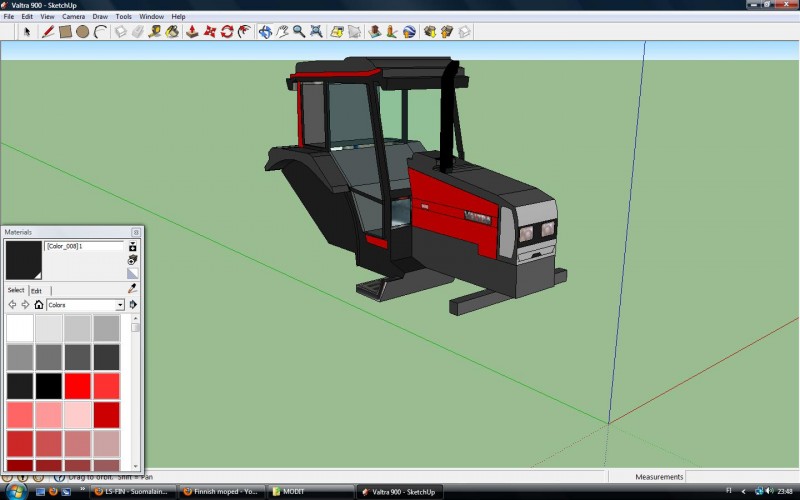800x500 pixels.
Task: Click the material name field Color_008
Action: point(84,246)
